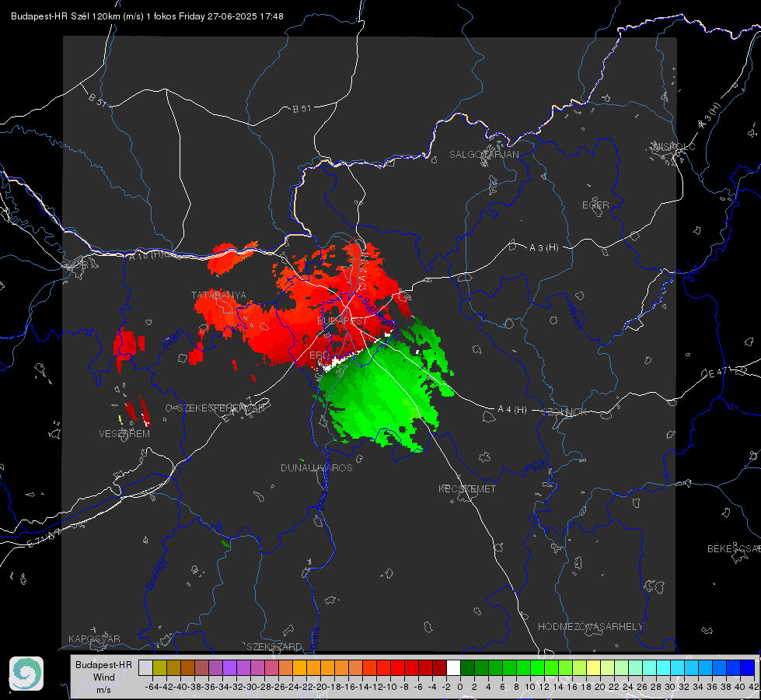
Task: Click the BUDAPEST city label
Action: tap(342, 321)
